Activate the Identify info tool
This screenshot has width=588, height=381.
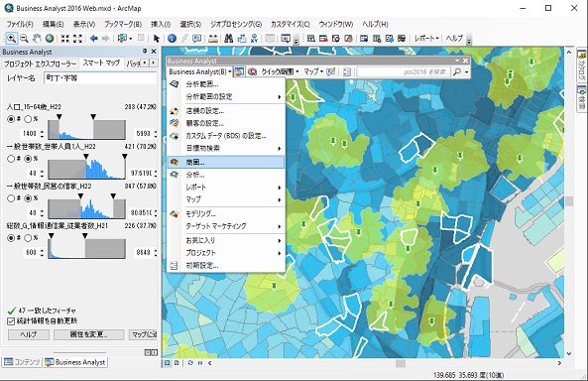point(172,39)
